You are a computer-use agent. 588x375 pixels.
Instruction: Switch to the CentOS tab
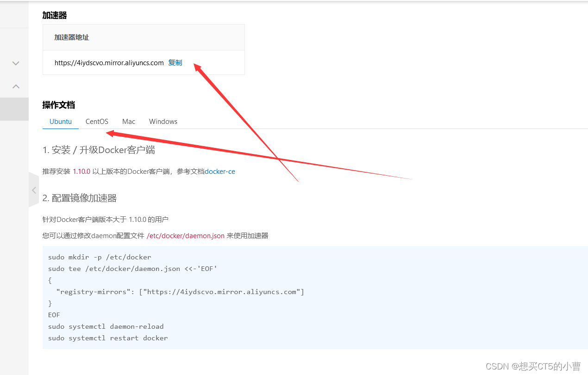click(97, 122)
